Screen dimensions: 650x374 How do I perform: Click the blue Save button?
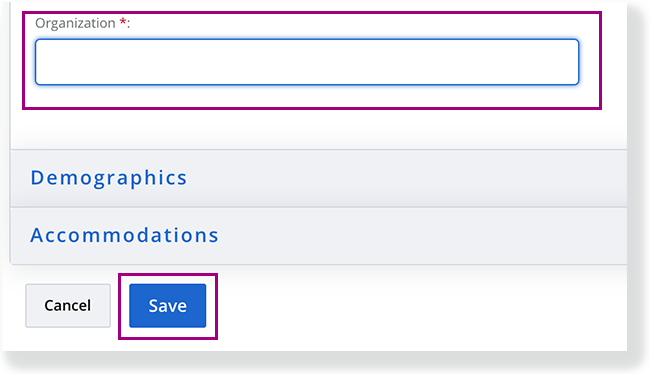[x=167, y=306]
